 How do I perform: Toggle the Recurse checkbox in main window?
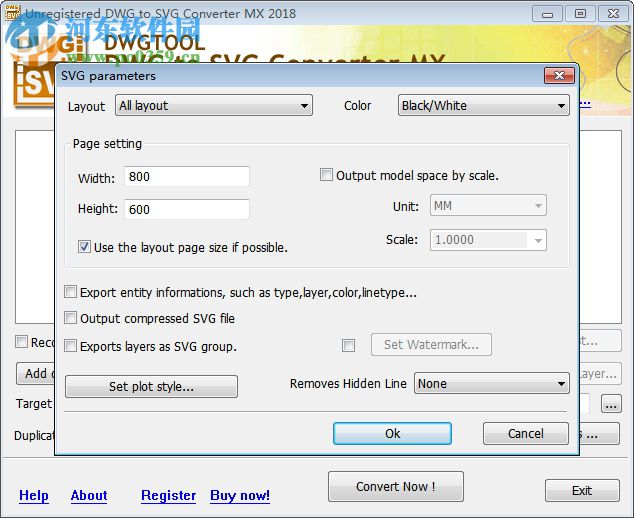click(21, 342)
